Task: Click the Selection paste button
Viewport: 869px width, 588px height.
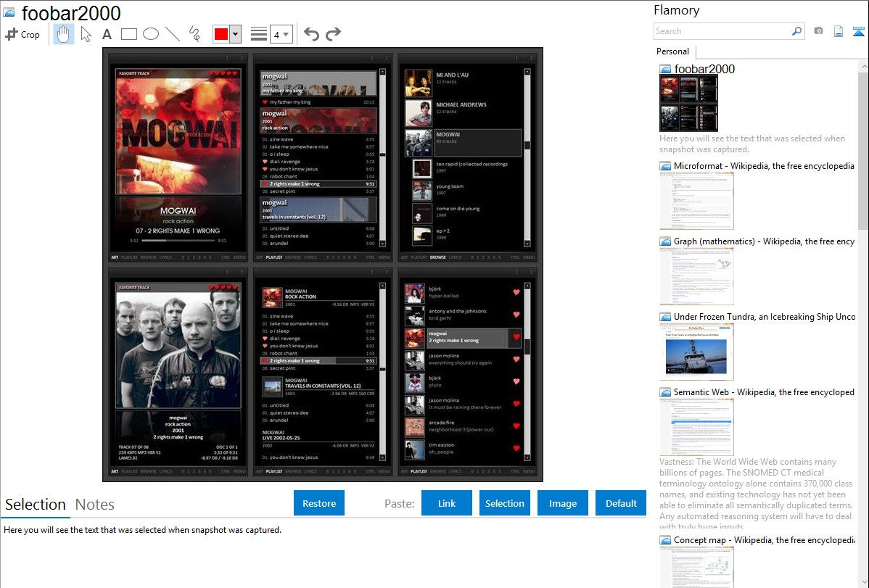Action: (505, 503)
